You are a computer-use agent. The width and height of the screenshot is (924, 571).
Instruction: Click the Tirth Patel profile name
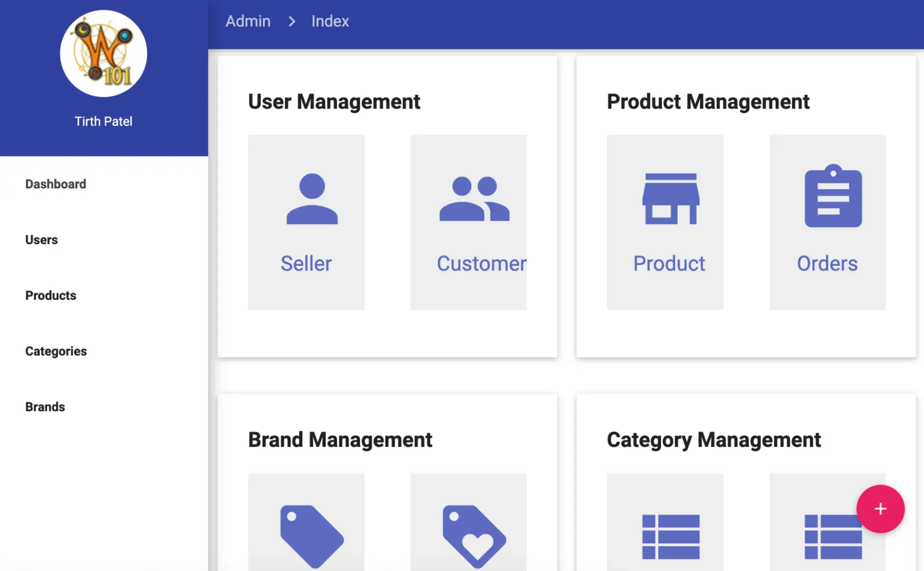103,121
